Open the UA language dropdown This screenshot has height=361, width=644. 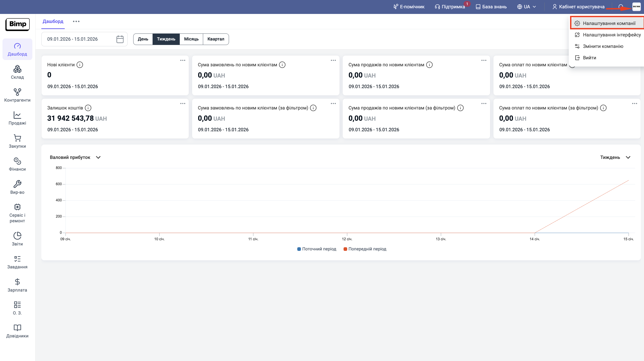pos(526,7)
